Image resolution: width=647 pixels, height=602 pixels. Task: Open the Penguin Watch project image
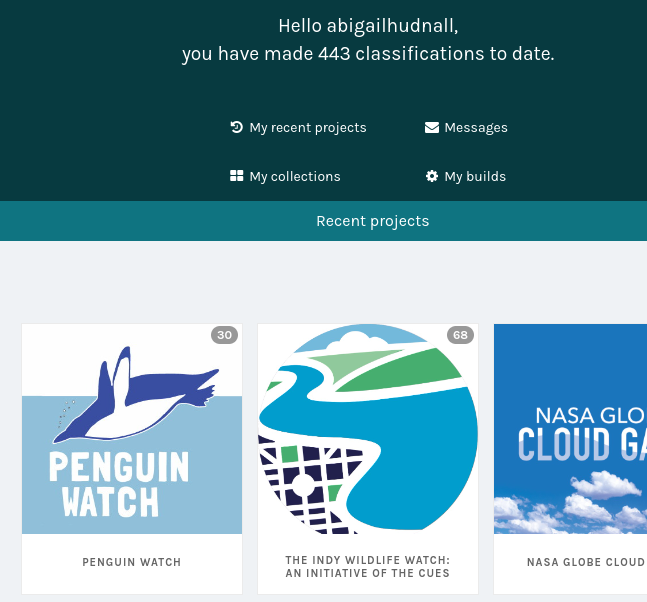point(132,429)
